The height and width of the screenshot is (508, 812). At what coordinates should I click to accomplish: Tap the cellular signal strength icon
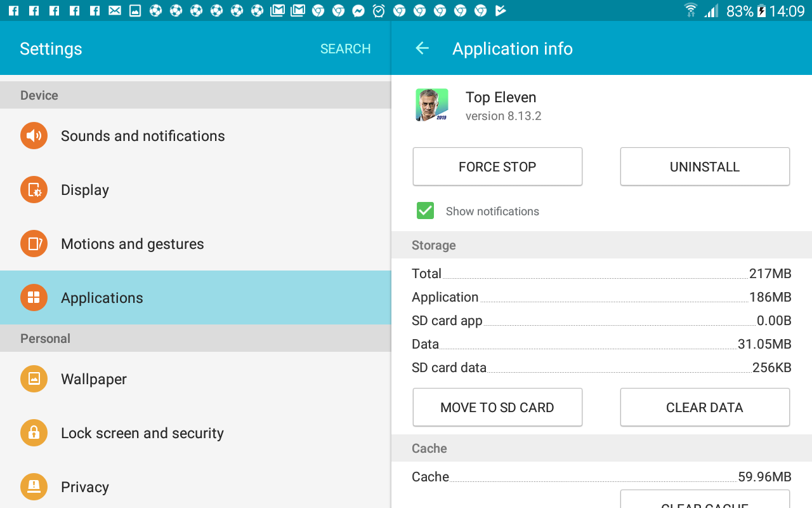point(711,11)
